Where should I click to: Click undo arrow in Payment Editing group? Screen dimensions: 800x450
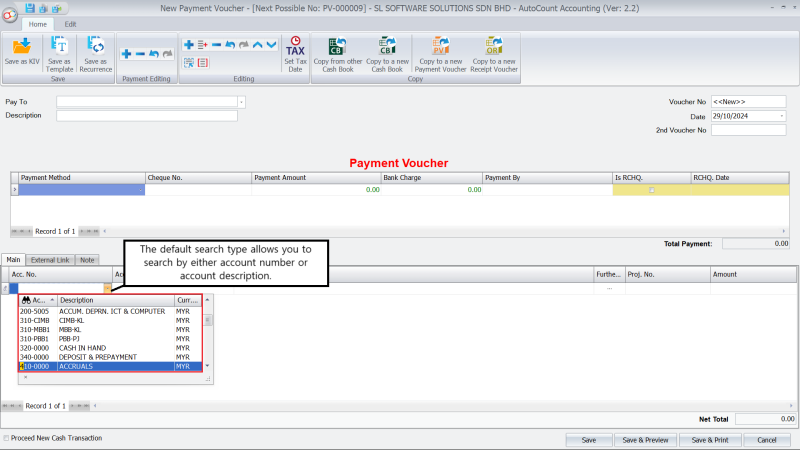(x=154, y=54)
